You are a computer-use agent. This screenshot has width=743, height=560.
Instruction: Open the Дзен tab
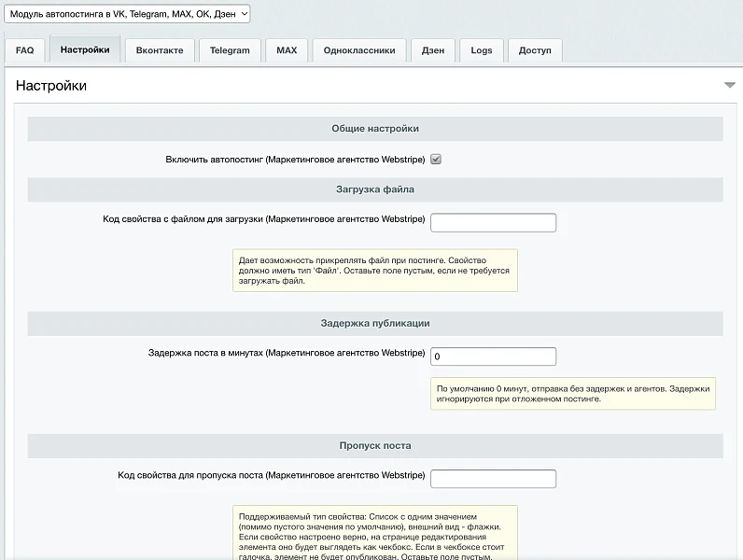pyautogui.click(x=433, y=50)
